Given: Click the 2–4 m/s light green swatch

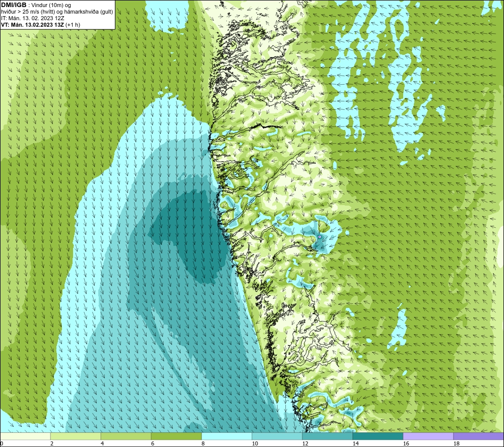Looking at the screenshot, I should (x=76, y=436).
